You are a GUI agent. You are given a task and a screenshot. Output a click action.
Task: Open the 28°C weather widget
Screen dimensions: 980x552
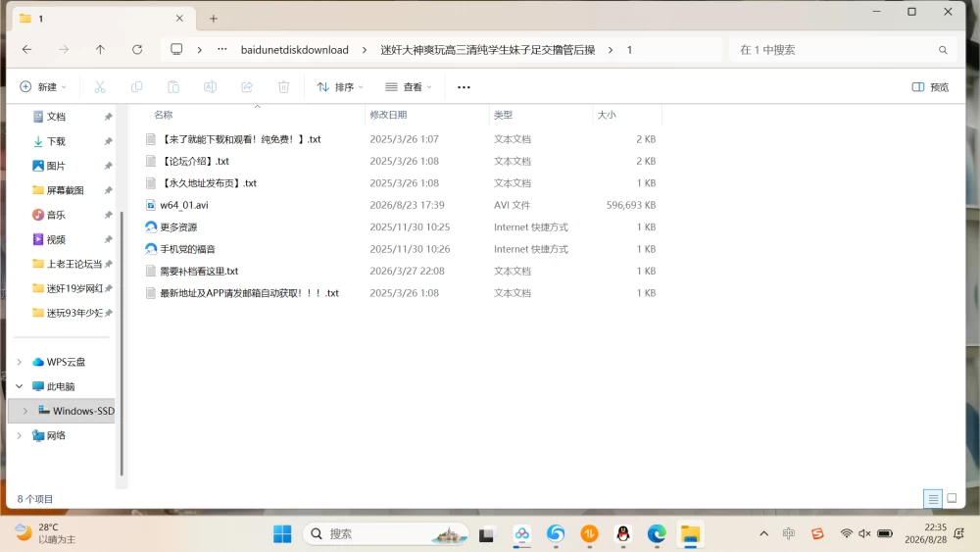tap(44, 533)
